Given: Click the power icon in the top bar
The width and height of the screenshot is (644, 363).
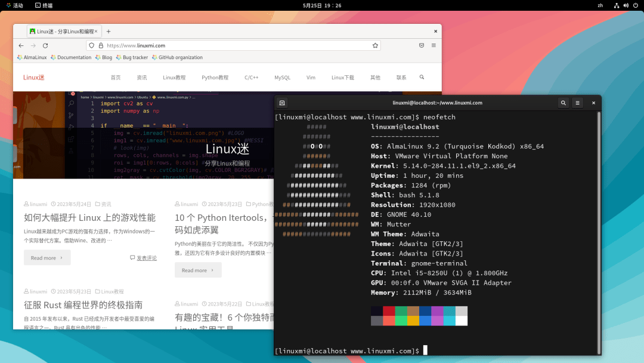Looking at the screenshot, I should pyautogui.click(x=634, y=5).
